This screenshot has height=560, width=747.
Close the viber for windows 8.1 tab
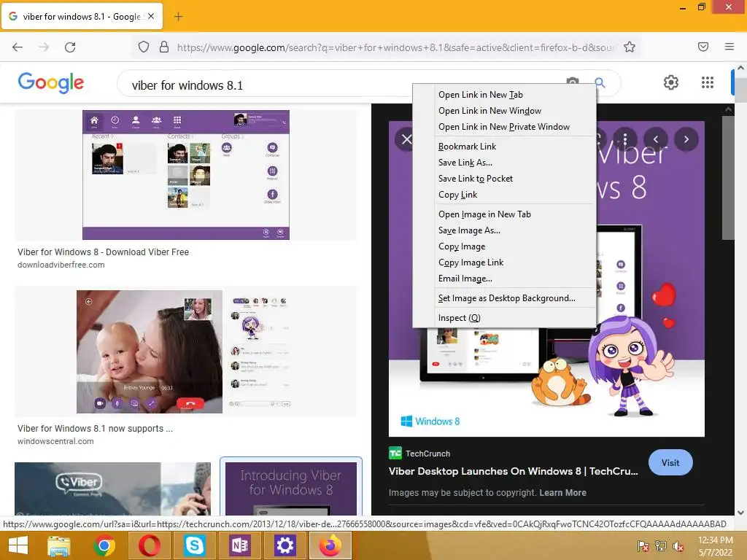[151, 16]
